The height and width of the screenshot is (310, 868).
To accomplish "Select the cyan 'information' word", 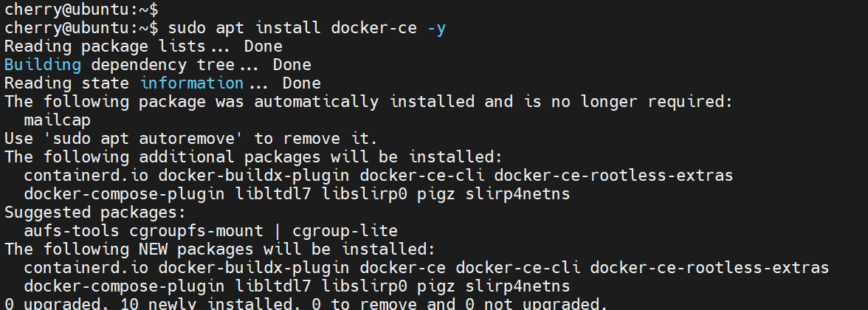I will point(191,83).
